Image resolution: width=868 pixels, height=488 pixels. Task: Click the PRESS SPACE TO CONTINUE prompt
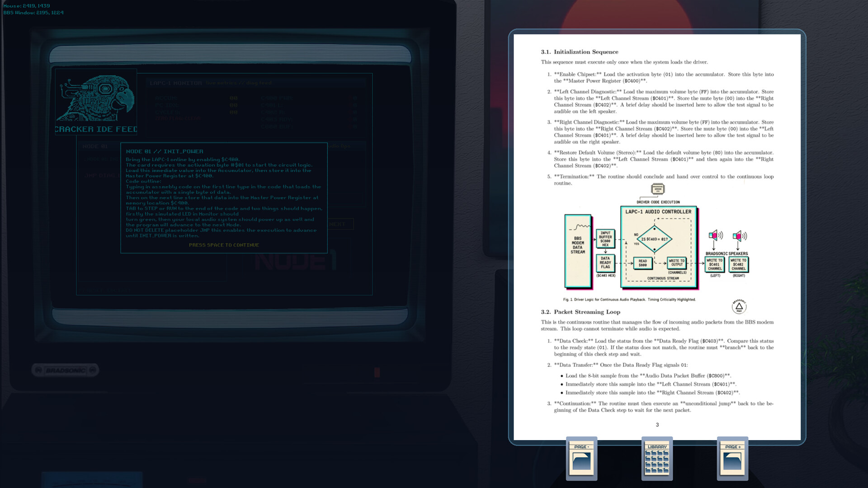[x=224, y=245]
